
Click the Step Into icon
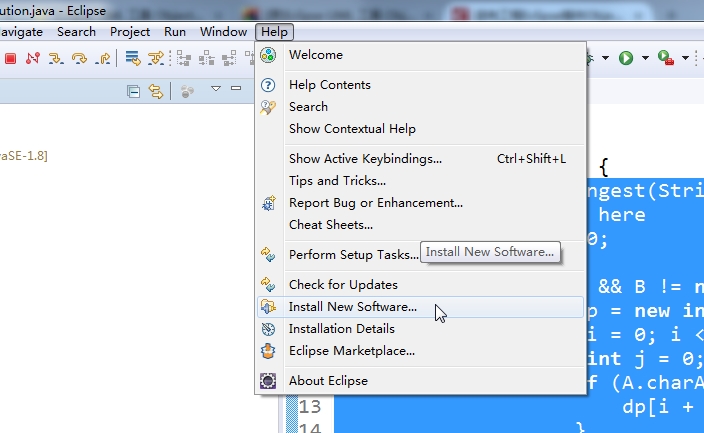pos(56,58)
